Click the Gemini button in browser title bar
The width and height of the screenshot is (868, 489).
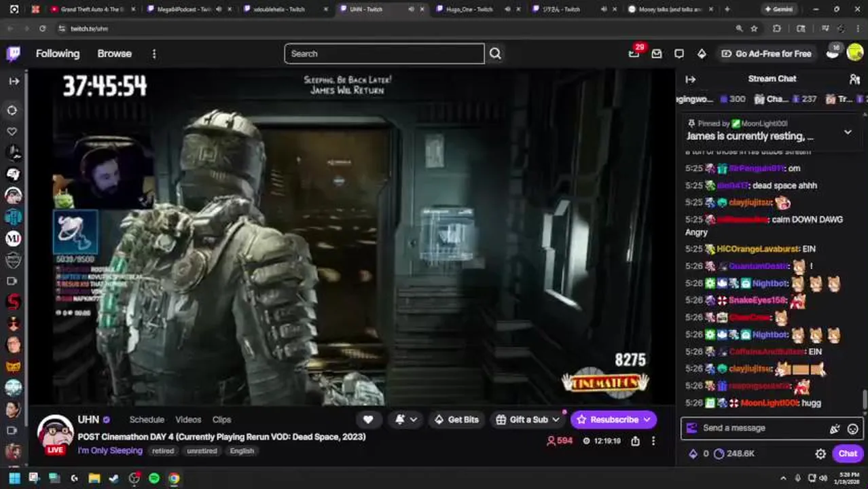tap(778, 9)
